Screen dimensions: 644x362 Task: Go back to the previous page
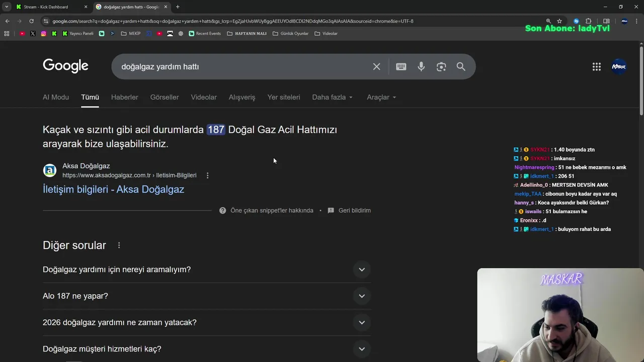tap(7, 21)
